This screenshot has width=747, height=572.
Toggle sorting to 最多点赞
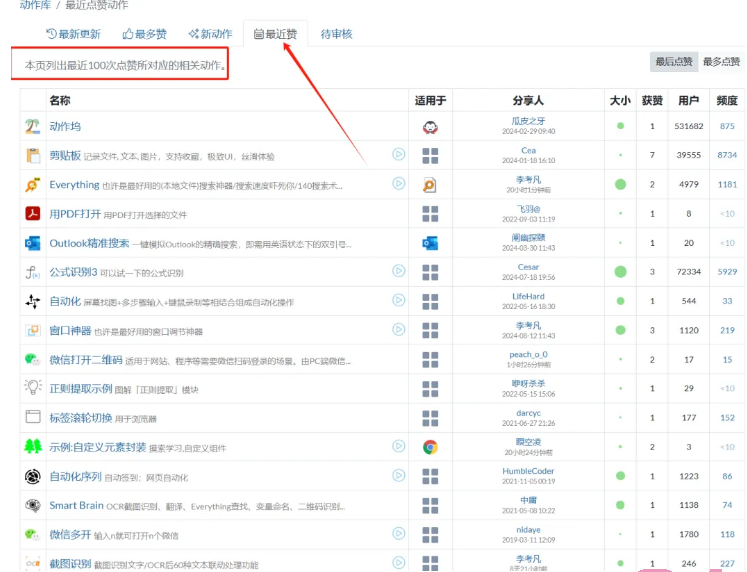click(721, 62)
